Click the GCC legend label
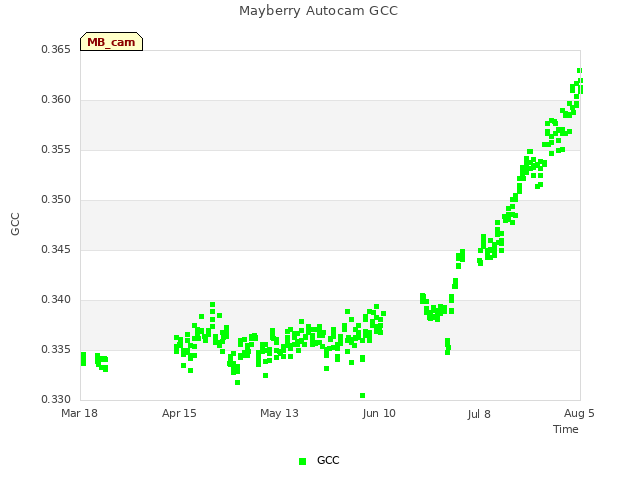 [328, 460]
